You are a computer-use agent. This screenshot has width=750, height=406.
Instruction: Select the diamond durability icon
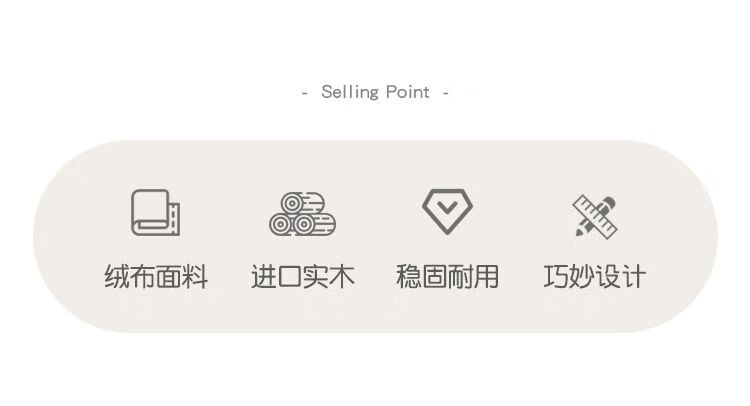coord(447,210)
